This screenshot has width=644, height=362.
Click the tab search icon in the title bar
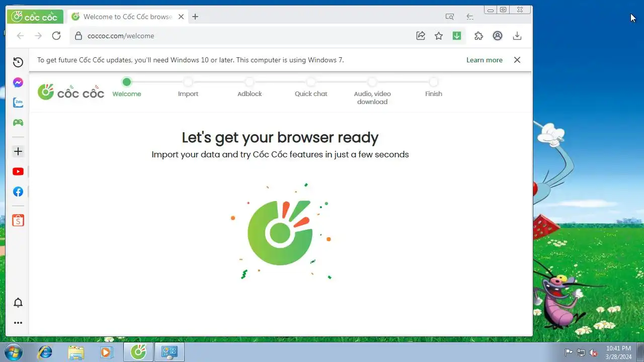450,17
